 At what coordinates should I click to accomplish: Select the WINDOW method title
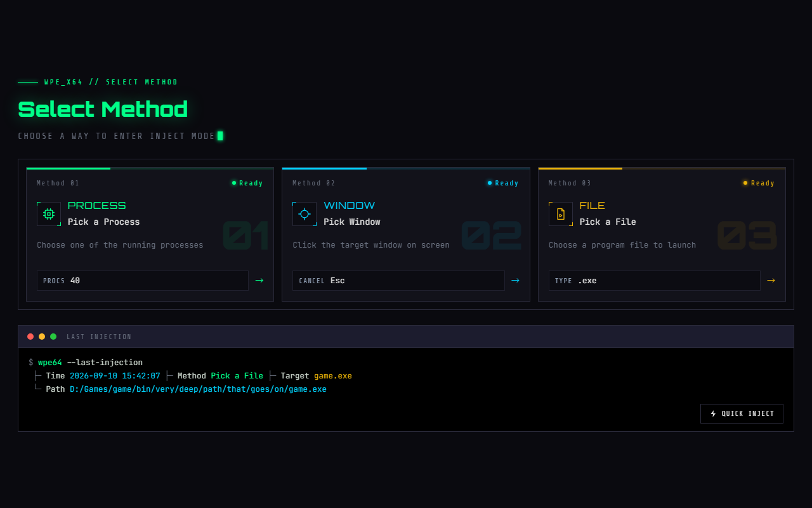[x=349, y=206]
